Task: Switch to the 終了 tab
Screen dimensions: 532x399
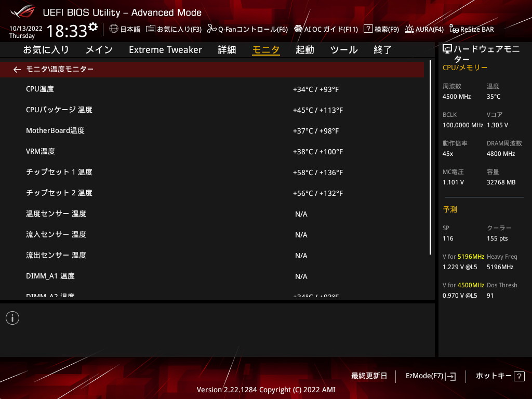Action: 383,50
